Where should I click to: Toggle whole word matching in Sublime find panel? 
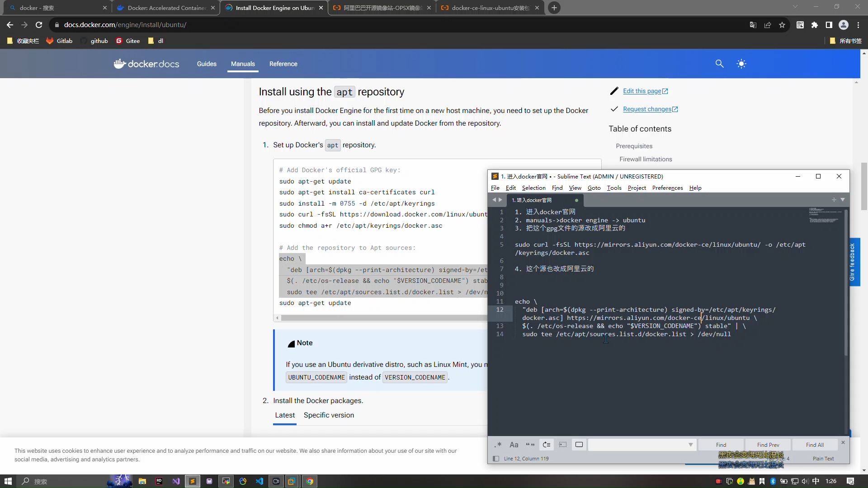tap(530, 445)
